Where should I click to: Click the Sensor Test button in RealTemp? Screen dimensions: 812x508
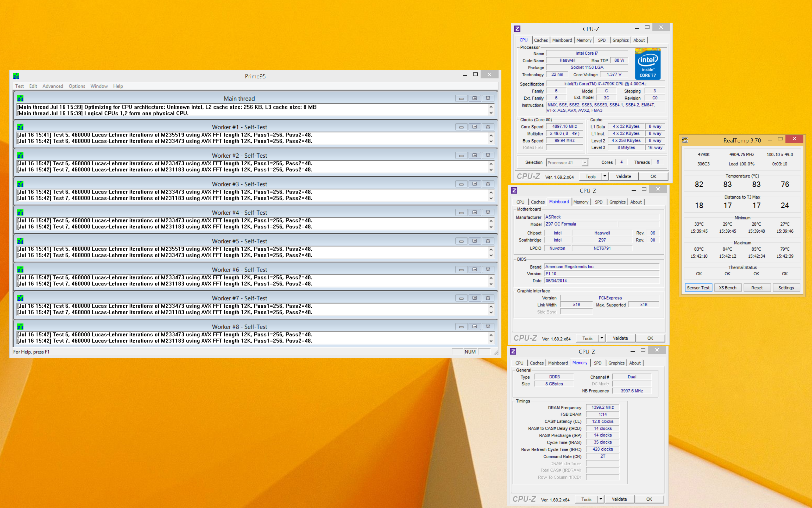point(698,288)
